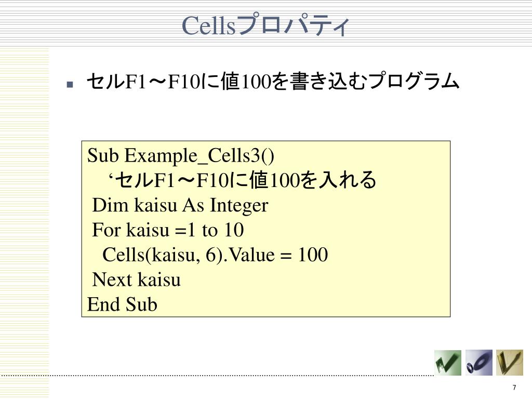The width and height of the screenshot is (532, 399).
Task: Click the line Cells(kaisu, 6).Value = 100
Action: [x=215, y=255]
